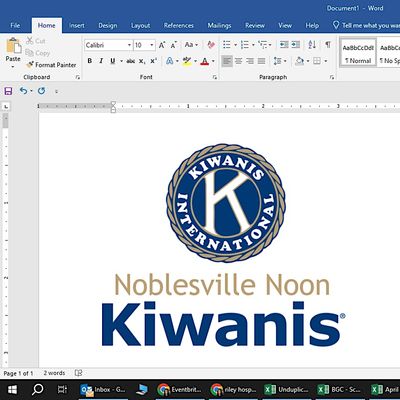Apply the Normal style

click(358, 53)
